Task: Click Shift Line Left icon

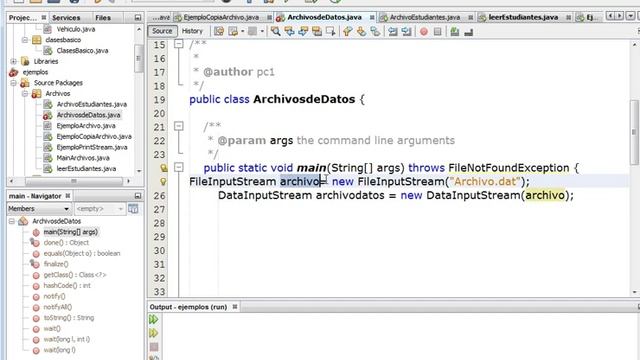Action: coord(393,31)
